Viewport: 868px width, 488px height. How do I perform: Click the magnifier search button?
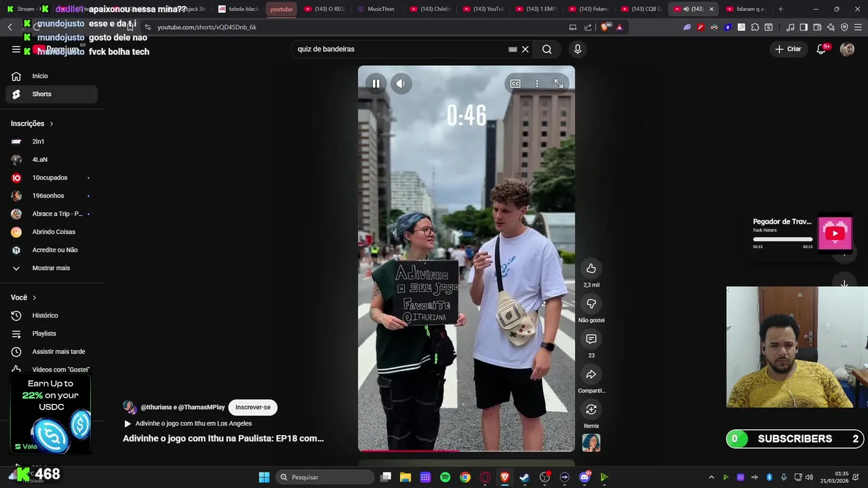[547, 49]
